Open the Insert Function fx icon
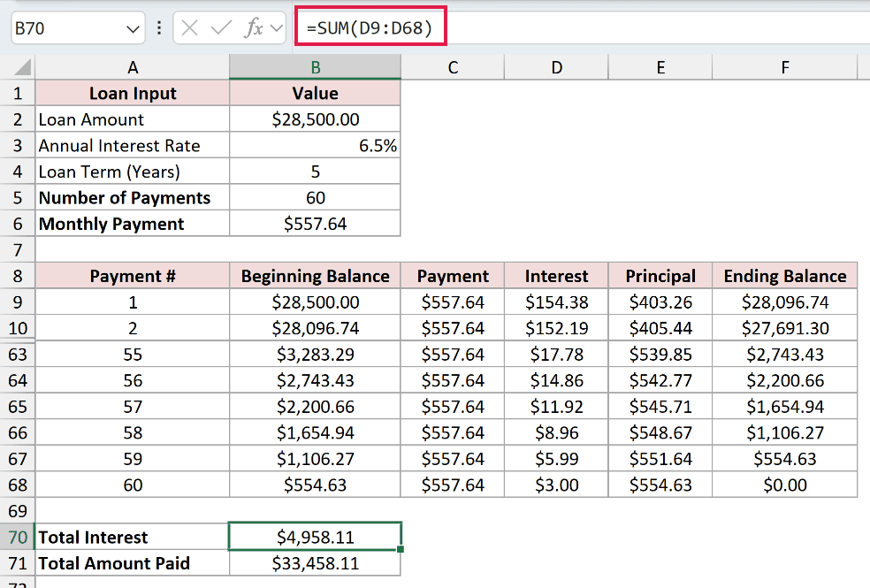 (254, 27)
